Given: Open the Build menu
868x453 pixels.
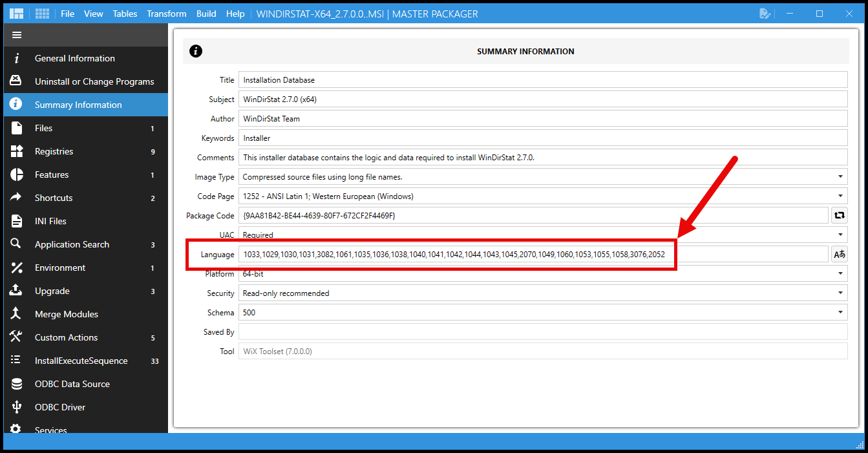Looking at the screenshot, I should [x=207, y=14].
